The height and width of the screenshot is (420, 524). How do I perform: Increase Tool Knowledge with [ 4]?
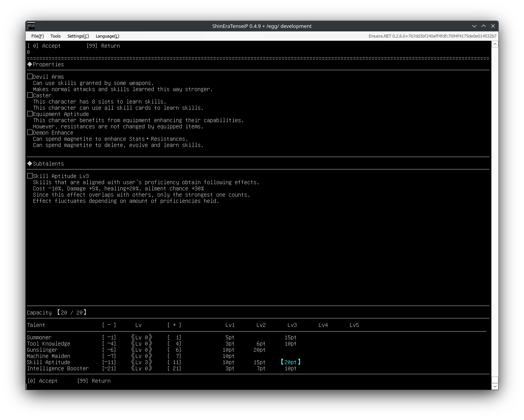click(x=174, y=344)
